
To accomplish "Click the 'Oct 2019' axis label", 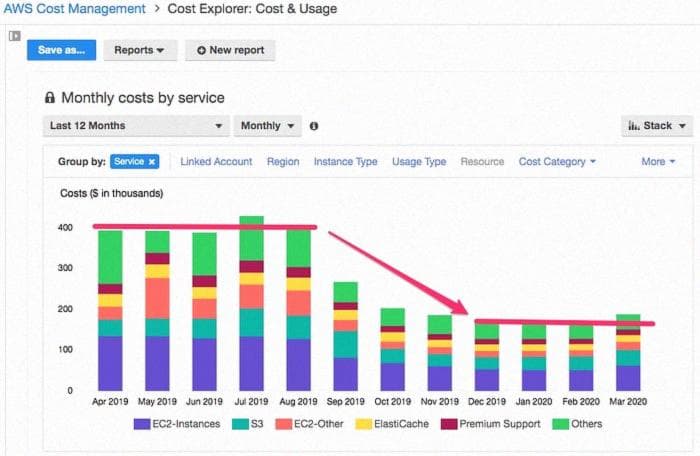I will tap(392, 402).
